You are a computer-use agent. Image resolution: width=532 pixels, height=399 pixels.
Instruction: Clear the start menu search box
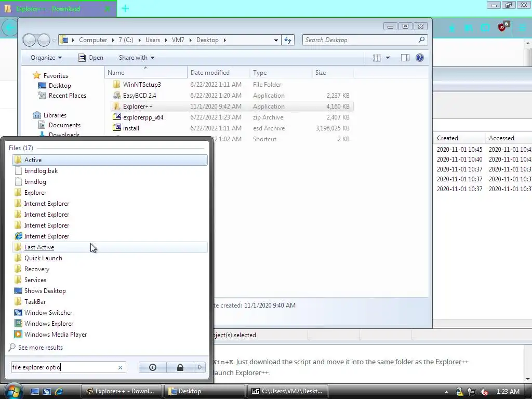click(x=120, y=367)
